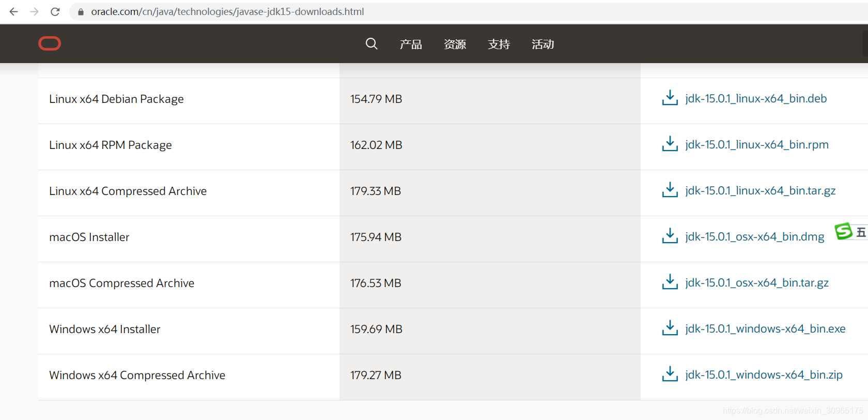Open the search magnifier in the navbar
Screen dimensions: 868x420
tap(371, 43)
